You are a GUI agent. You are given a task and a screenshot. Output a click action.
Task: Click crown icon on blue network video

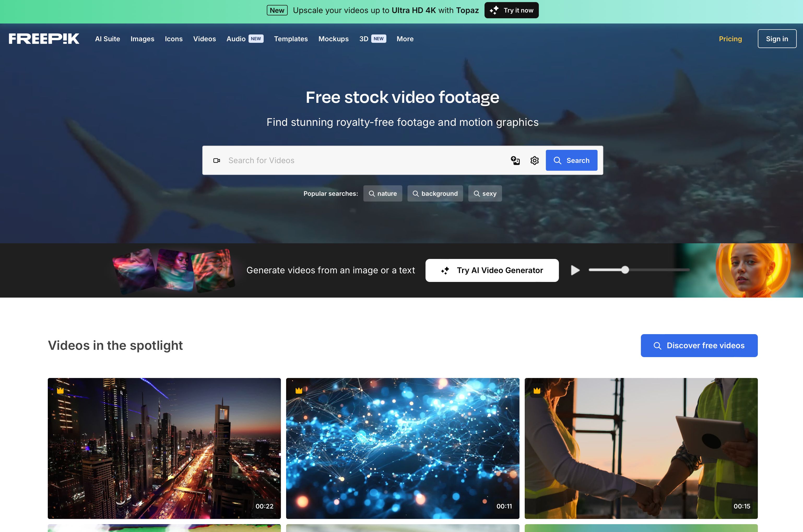[x=299, y=391]
